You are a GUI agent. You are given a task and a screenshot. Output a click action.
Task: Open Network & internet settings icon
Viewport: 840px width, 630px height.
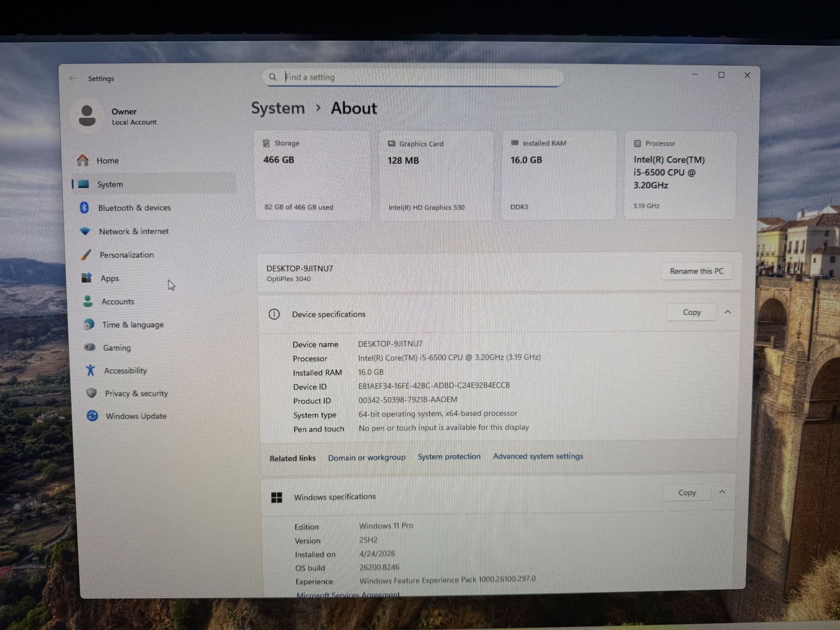(x=85, y=231)
